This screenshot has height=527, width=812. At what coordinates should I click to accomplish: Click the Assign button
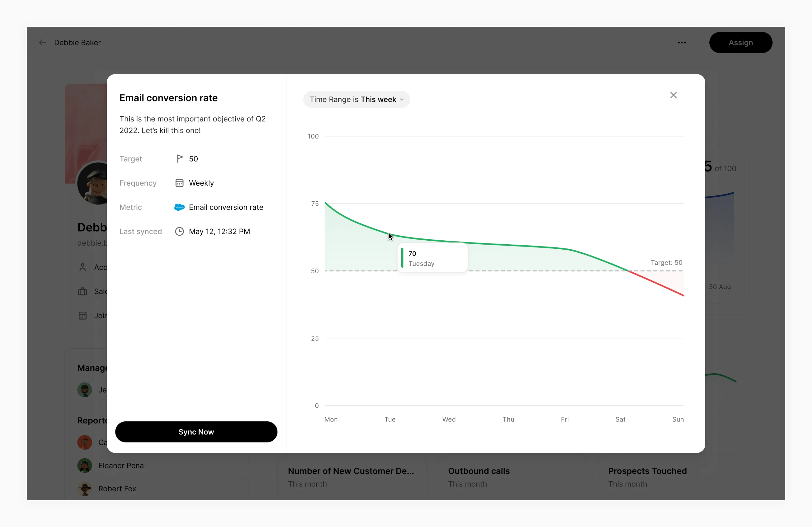pos(740,43)
